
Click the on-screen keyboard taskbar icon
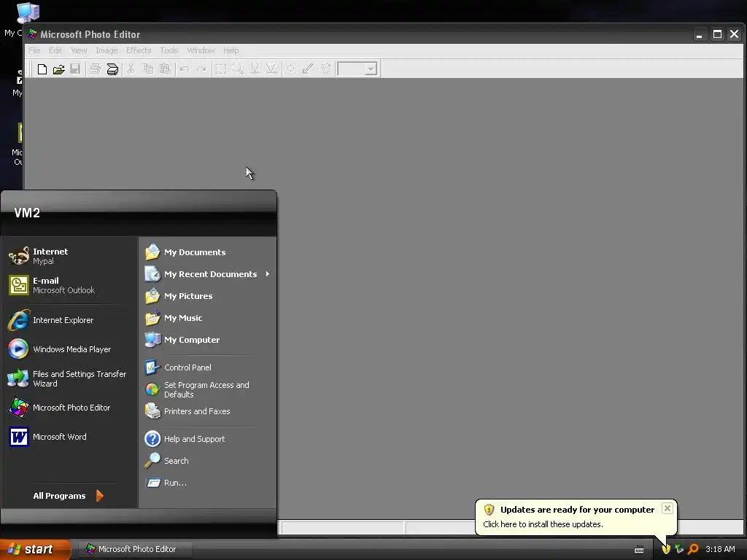(639, 550)
